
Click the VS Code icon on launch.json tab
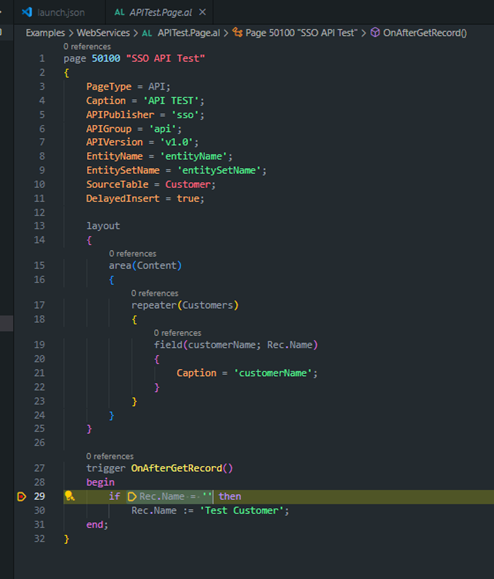tap(27, 12)
